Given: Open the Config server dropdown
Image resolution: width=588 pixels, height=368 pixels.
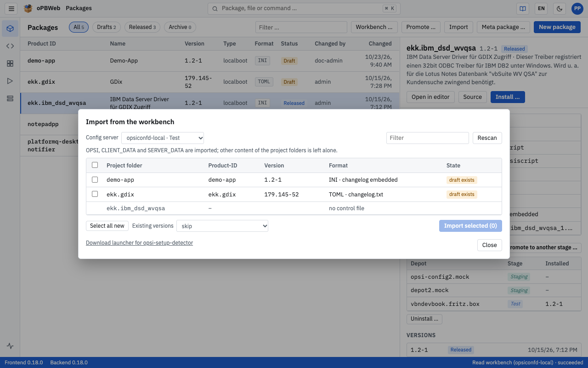Looking at the screenshot, I should (x=163, y=138).
